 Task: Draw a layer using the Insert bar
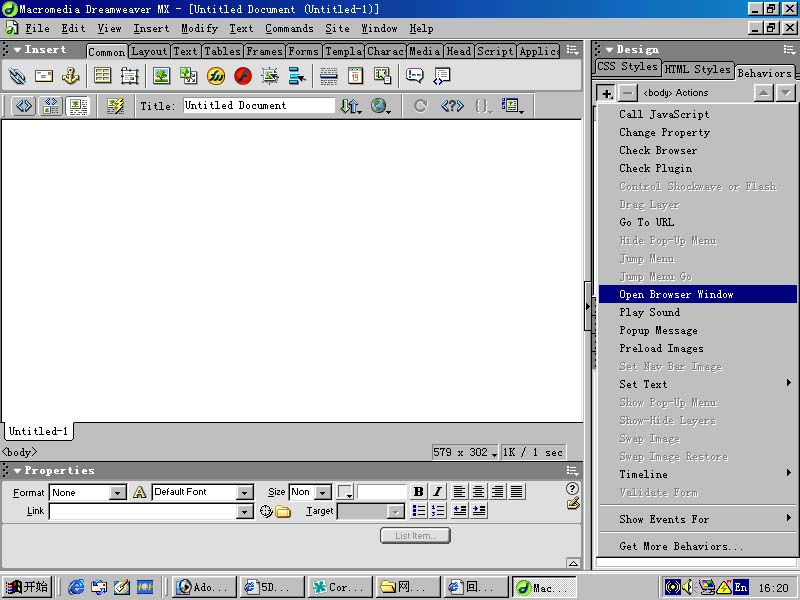(130, 76)
